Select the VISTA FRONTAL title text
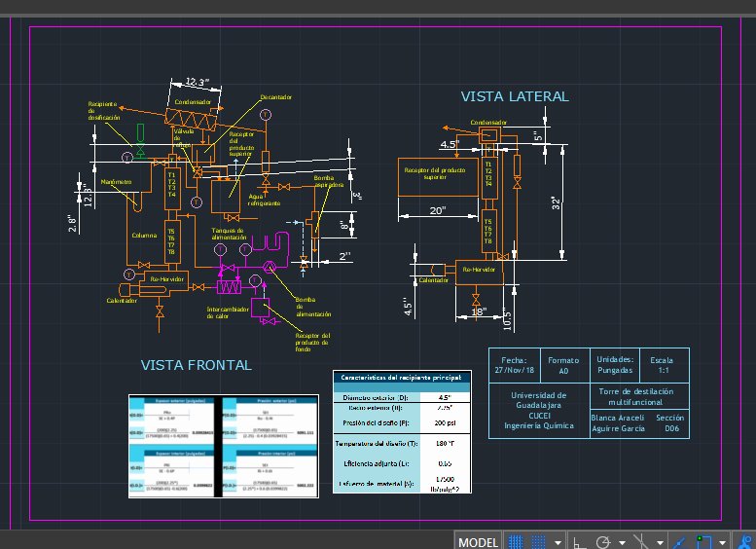Image resolution: width=756 pixels, height=549 pixels. [x=197, y=365]
